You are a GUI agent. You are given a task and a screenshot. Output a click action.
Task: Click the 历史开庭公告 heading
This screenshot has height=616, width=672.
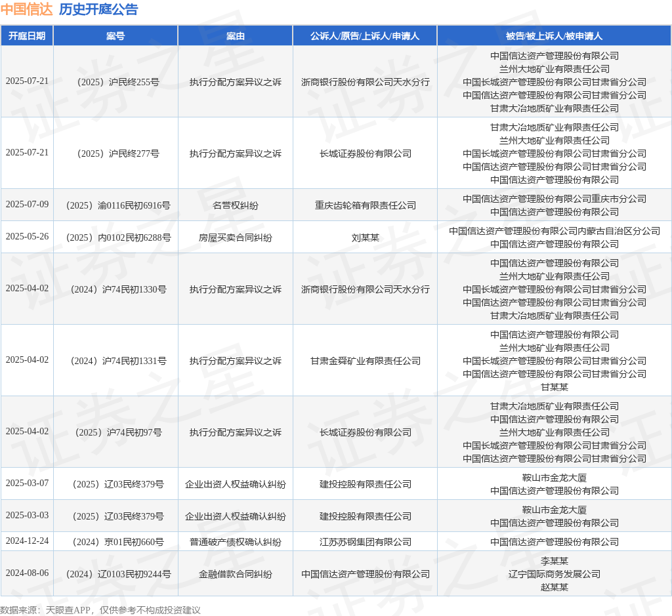98,9
